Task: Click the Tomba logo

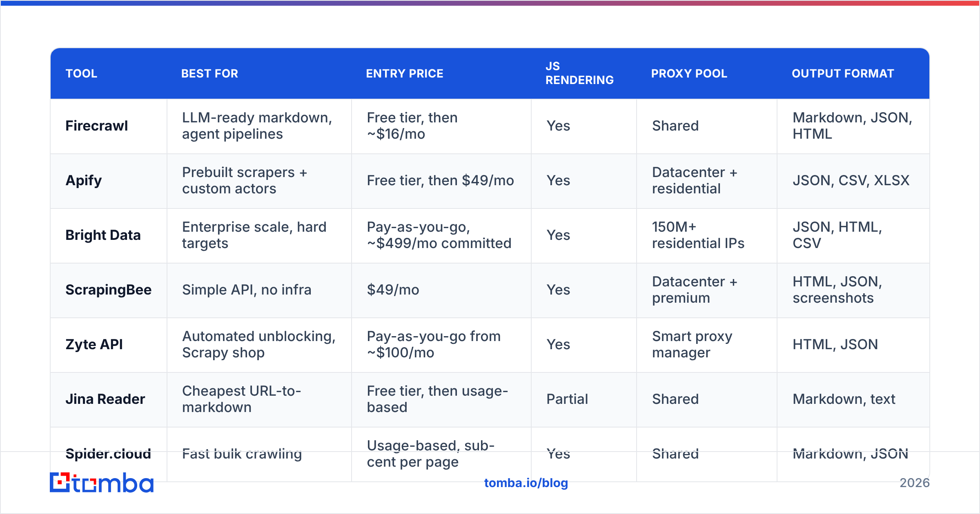Action: point(102,483)
